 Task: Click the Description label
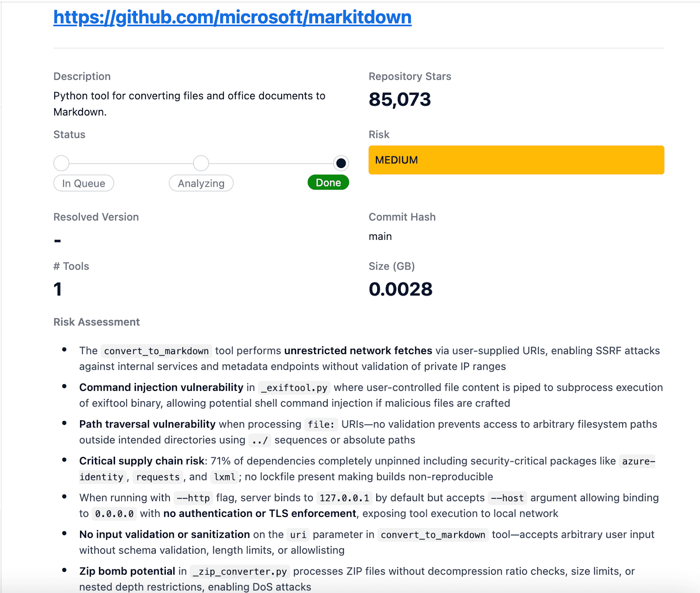(82, 76)
